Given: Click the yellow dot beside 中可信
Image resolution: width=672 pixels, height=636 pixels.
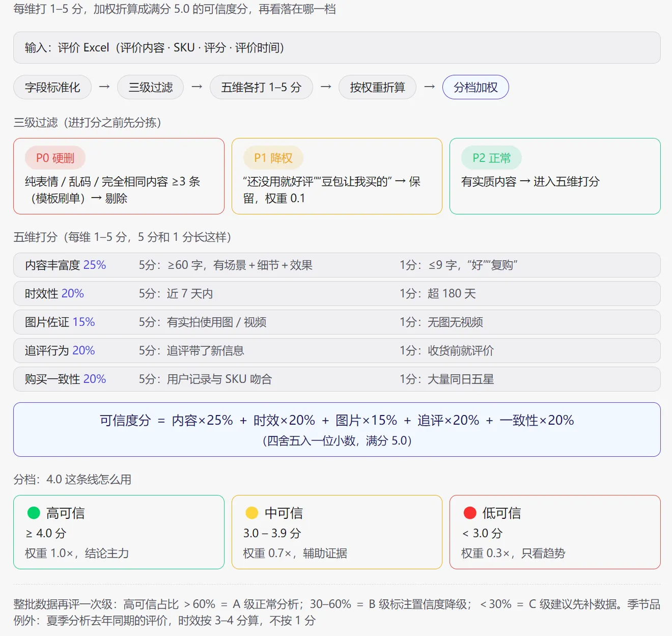Looking at the screenshot, I should (x=252, y=513).
